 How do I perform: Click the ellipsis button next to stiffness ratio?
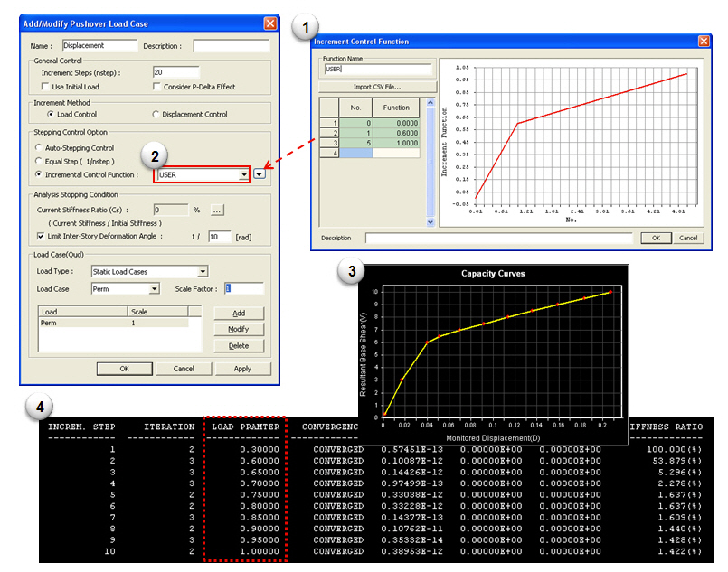[217, 210]
